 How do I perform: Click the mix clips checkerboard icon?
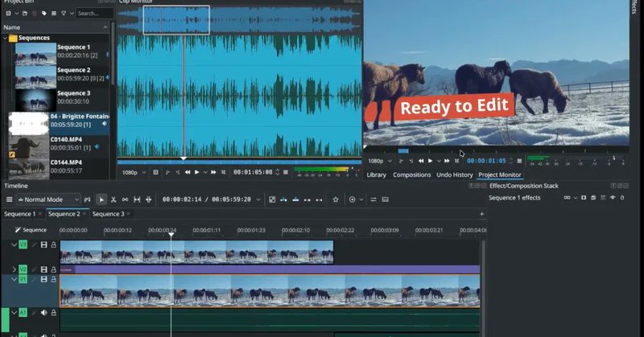click(272, 199)
